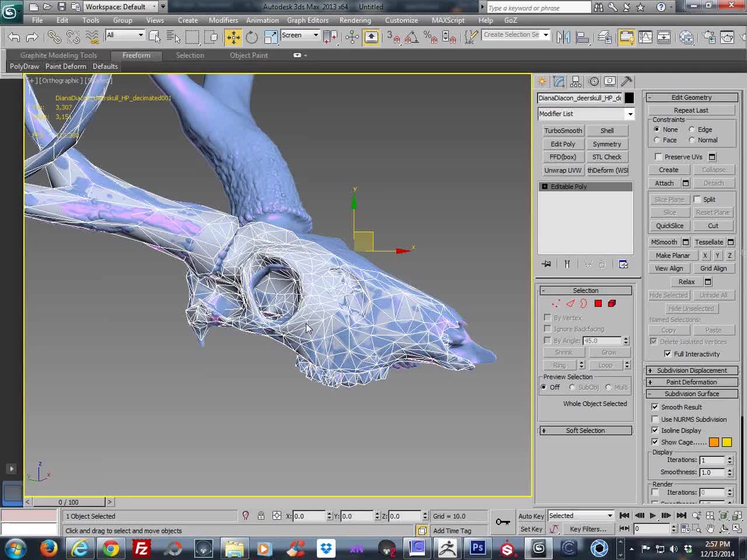Select the Select and Rotate tool

click(252, 37)
